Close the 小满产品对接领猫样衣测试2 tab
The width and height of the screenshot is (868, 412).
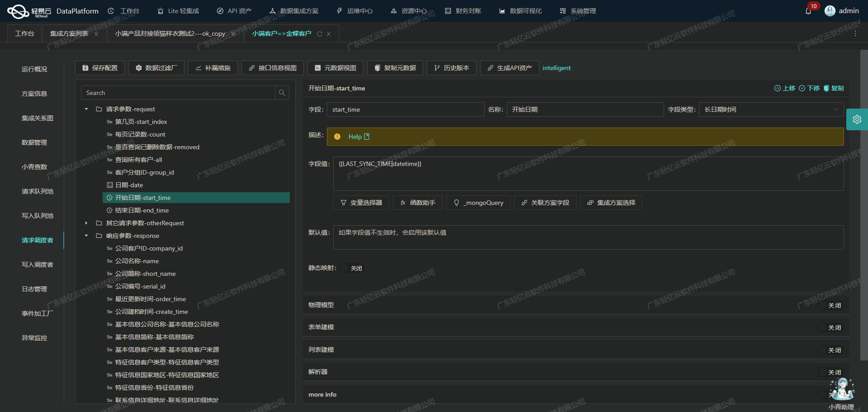point(233,34)
